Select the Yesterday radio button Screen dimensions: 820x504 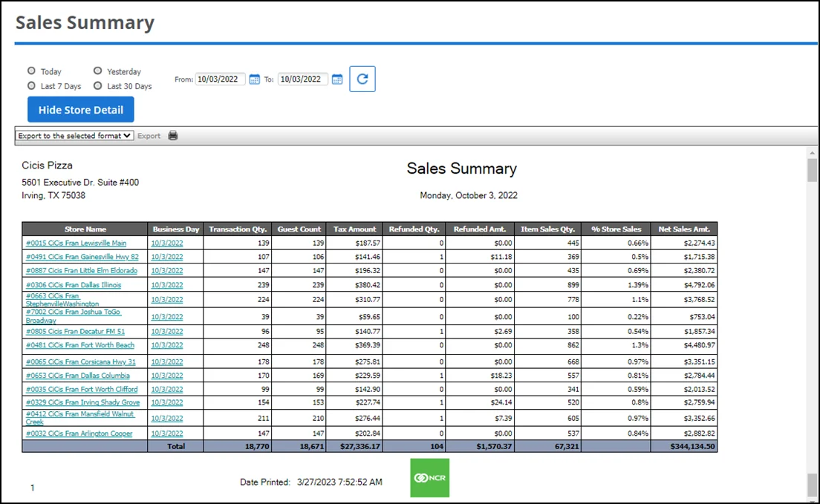[x=98, y=71]
